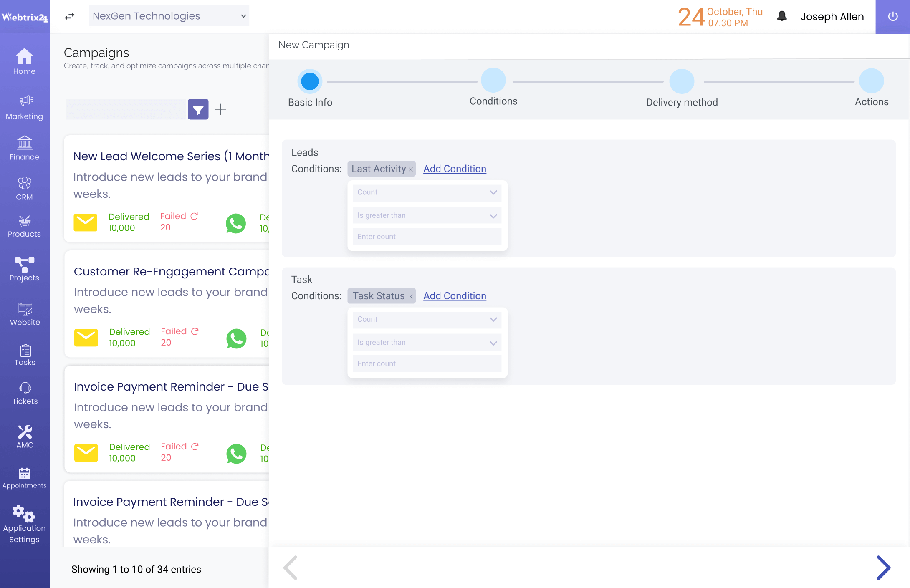Click Add Condition under Leads section
This screenshot has height=588, width=910.
455,168
